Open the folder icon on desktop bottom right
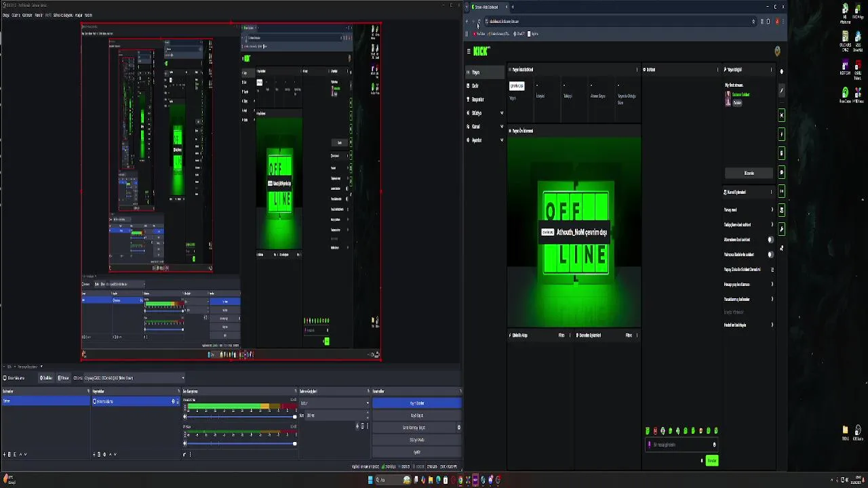 point(845,431)
